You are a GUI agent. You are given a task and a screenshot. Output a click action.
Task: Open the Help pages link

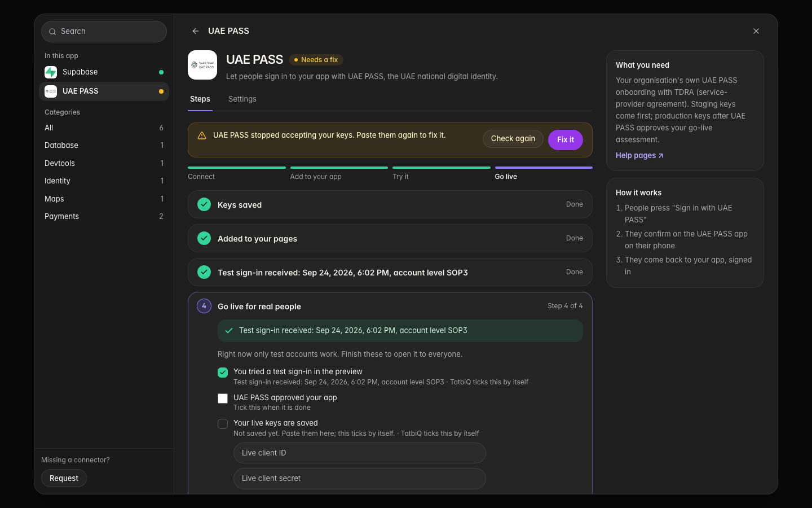point(639,156)
